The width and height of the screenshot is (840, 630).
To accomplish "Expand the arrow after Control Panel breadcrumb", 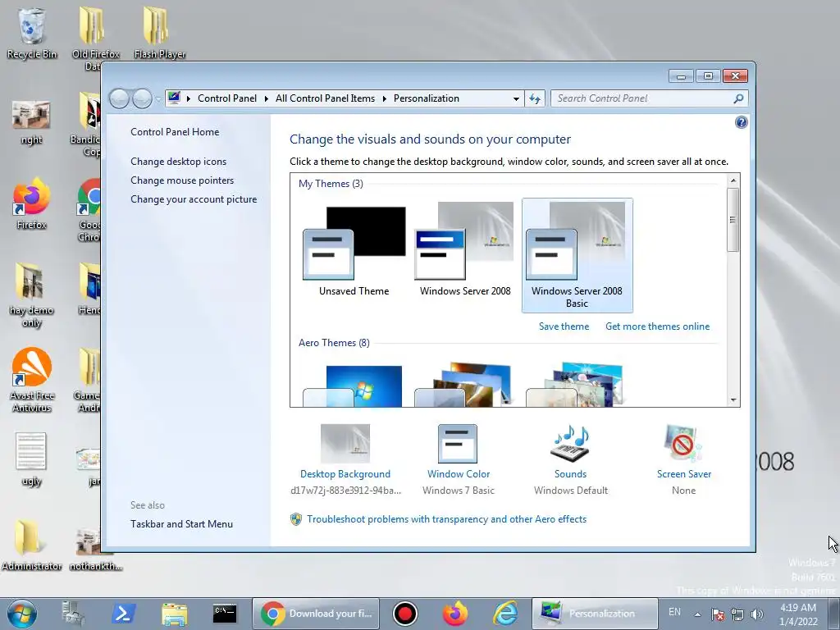I will point(267,98).
